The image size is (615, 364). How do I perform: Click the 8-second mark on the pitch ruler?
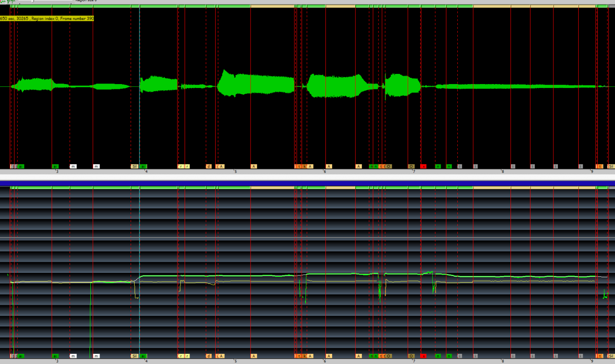(502, 361)
